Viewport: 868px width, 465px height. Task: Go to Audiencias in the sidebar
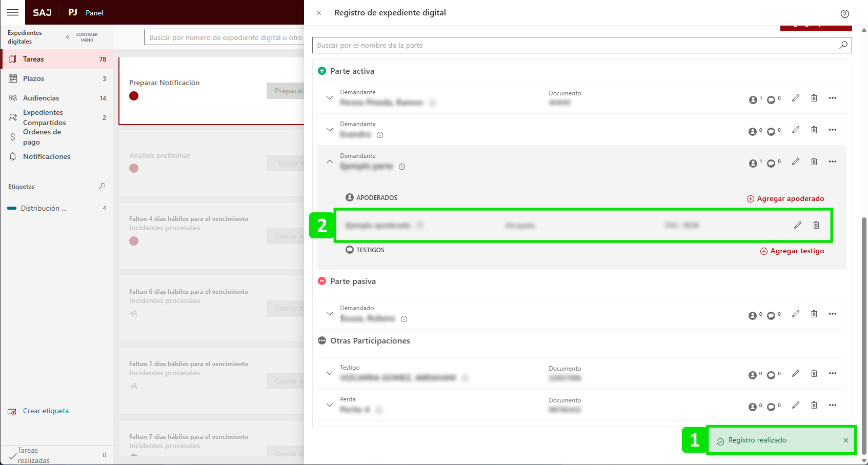[41, 98]
